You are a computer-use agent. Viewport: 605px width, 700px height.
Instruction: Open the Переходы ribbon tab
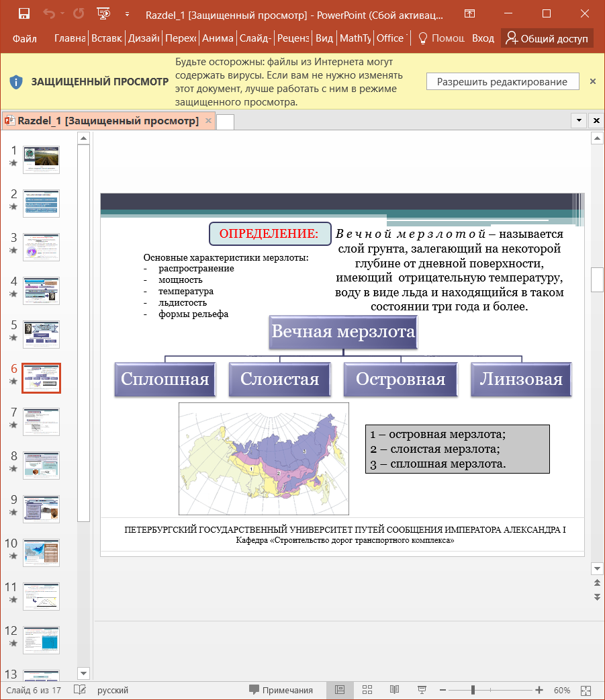(181, 38)
